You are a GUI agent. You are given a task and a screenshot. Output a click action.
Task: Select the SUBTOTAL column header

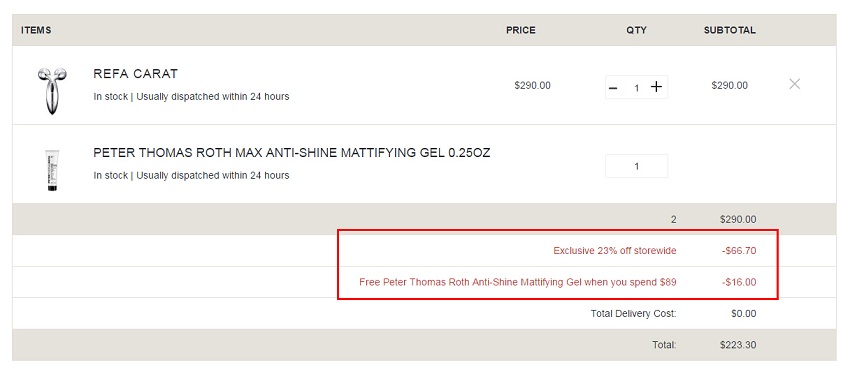click(730, 30)
